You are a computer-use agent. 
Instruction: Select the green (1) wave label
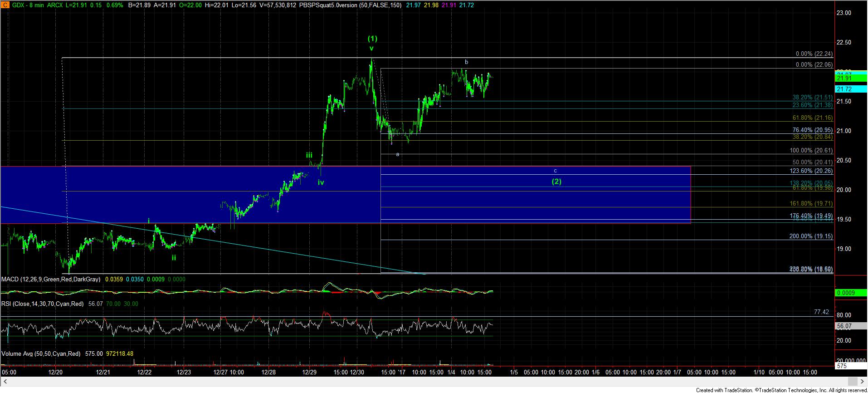tap(372, 39)
